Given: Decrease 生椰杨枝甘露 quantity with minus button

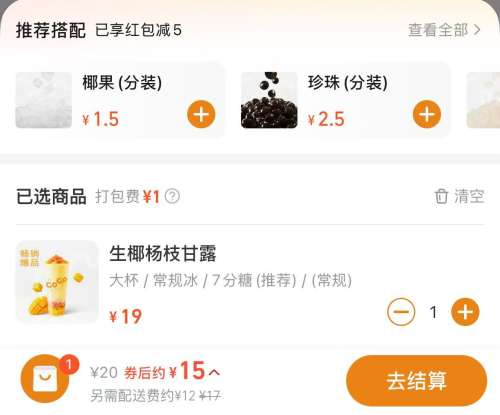Looking at the screenshot, I should click(401, 312).
